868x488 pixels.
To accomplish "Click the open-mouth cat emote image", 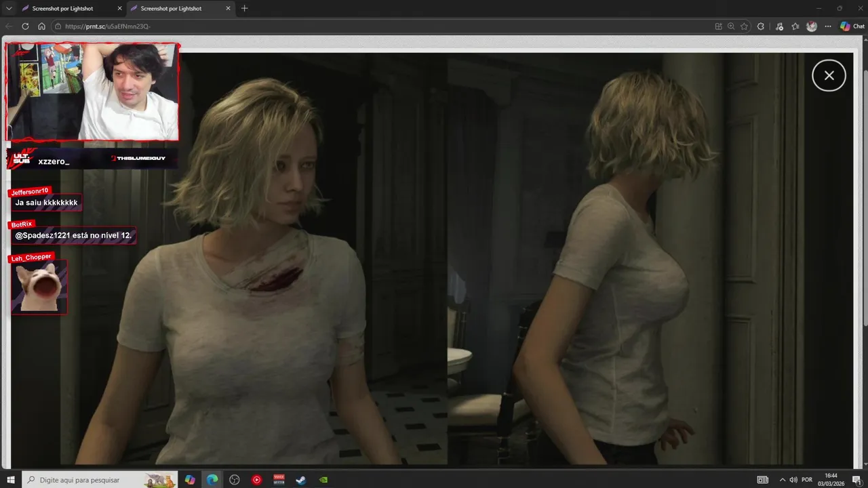I will point(39,287).
